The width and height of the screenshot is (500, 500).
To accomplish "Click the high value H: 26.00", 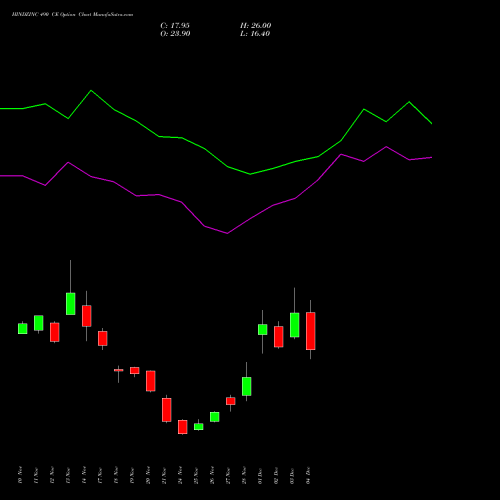I will coord(256,26).
